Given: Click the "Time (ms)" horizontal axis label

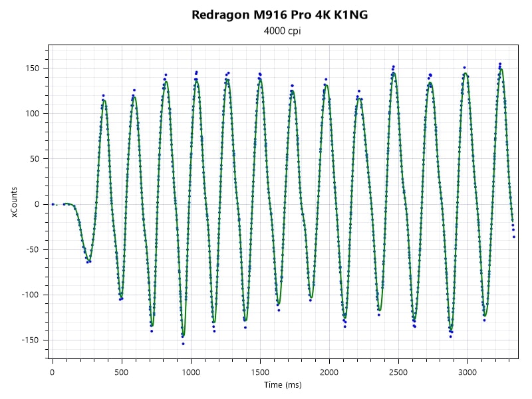Looking at the screenshot, I should point(283,385).
